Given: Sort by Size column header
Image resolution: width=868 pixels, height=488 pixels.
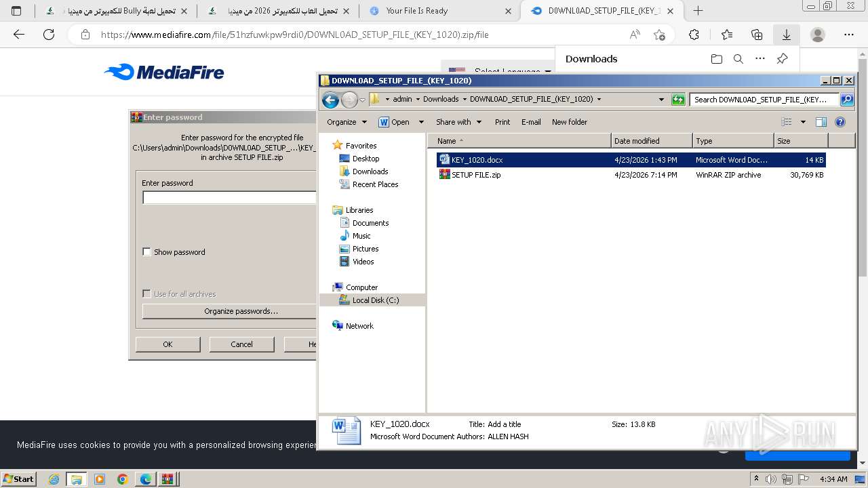Looking at the screenshot, I should tap(801, 141).
